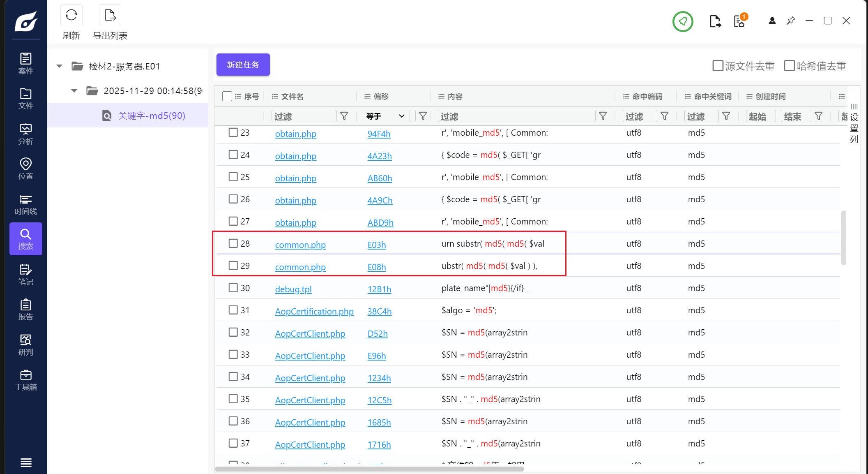The width and height of the screenshot is (868, 474).
Task: Click the hamburger menu at sidebar bottom
Action: click(x=26, y=463)
